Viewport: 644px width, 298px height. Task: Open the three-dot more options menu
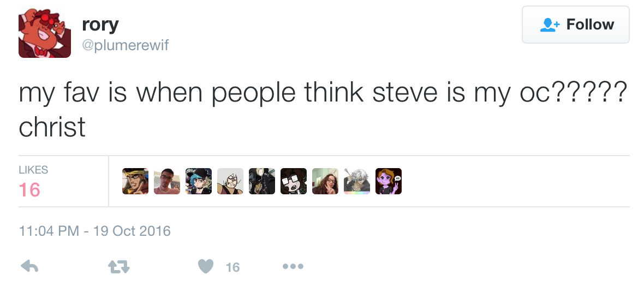click(293, 266)
